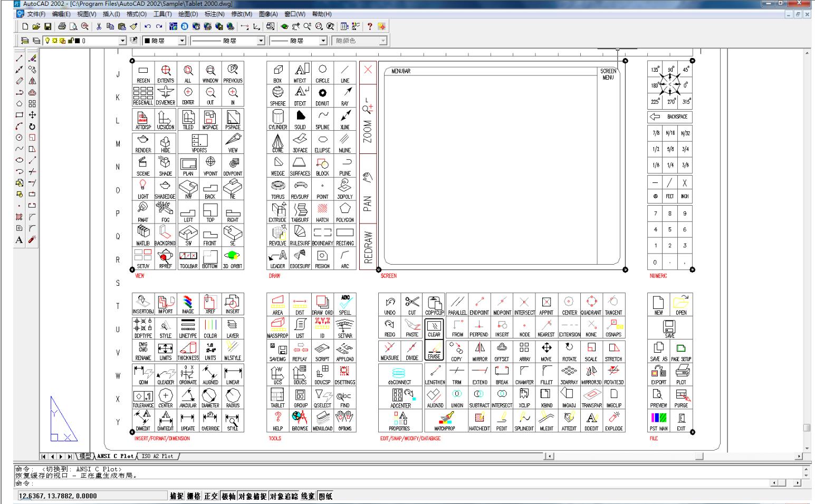
Task: Click the Paste clipboard icon
Action: [122, 26]
